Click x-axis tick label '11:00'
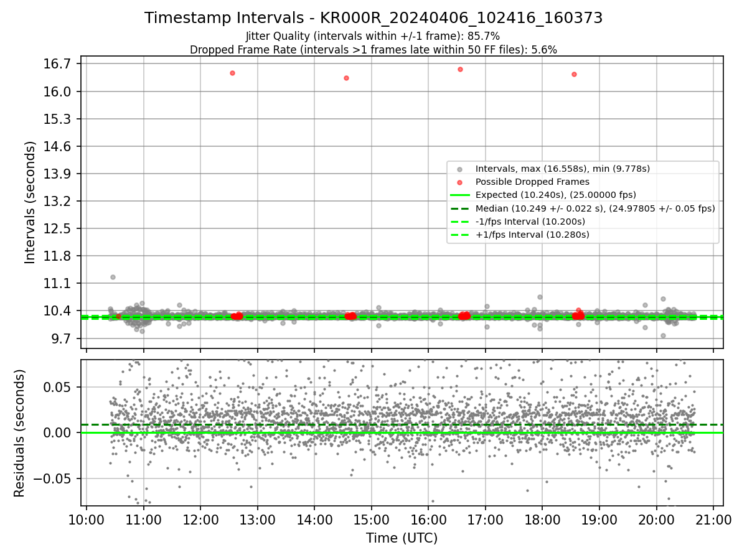Image resolution: width=747 pixels, height=560 pixels. pos(144,520)
